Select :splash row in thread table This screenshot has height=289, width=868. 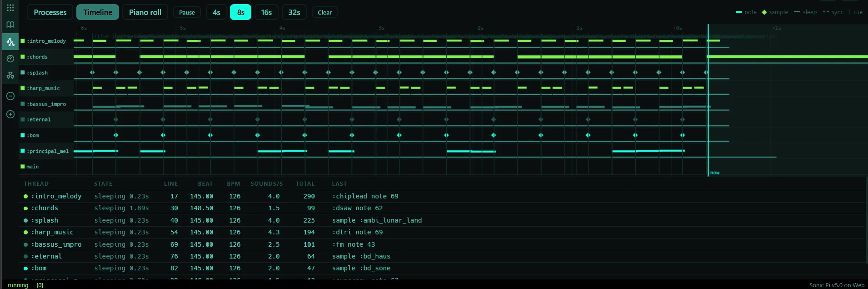point(443,220)
